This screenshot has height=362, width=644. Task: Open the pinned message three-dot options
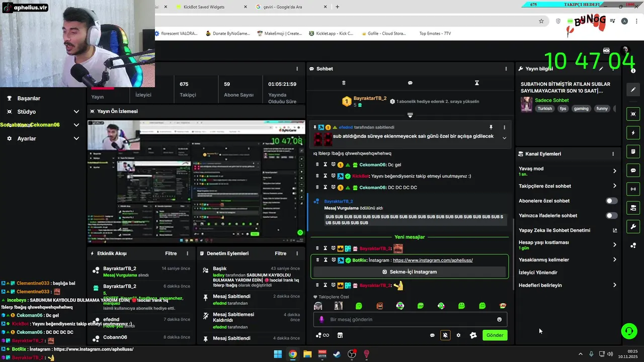504,127
